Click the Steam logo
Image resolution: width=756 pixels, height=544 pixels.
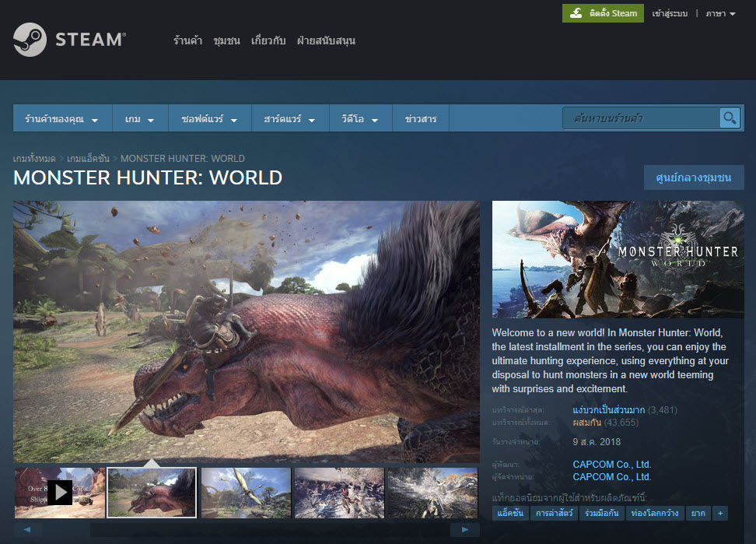[70, 40]
